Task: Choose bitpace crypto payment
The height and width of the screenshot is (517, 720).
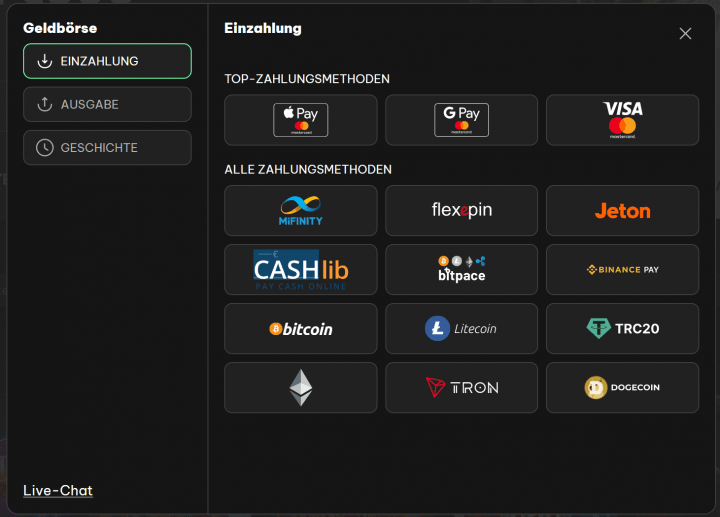Action: [x=461, y=270]
